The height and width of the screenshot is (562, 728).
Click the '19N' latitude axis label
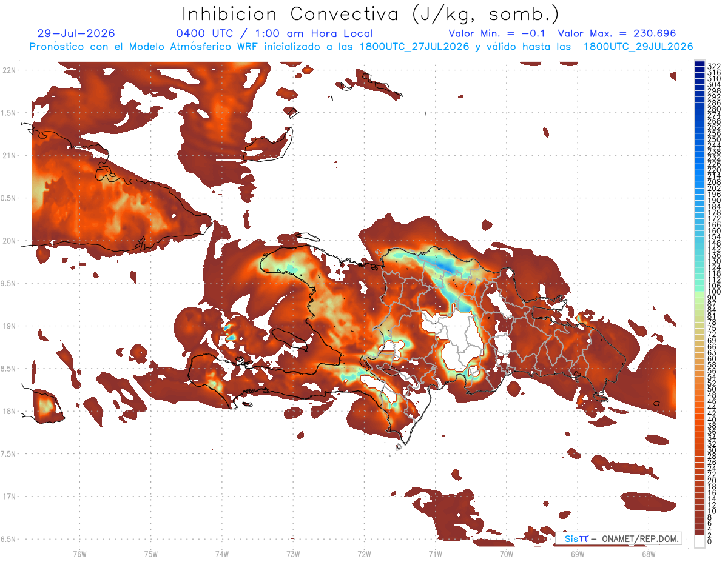coord(8,326)
